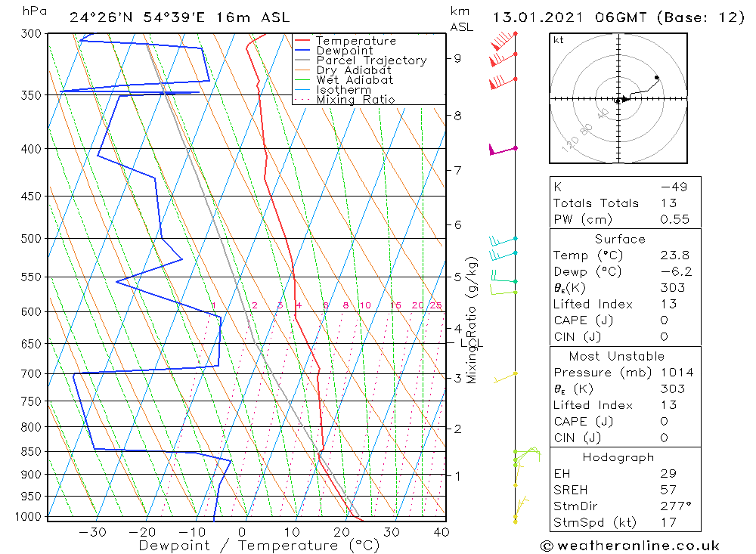The width and height of the screenshot is (756, 554).
Task: Click the magenta wind barb at 400 hPa
Action: point(503,150)
